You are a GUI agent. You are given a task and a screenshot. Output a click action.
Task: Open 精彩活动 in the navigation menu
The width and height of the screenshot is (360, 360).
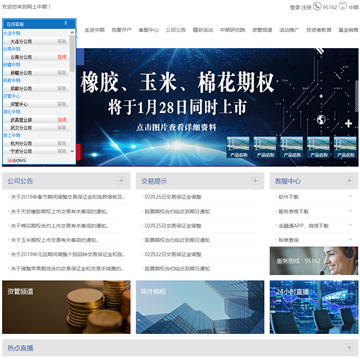pos(203,30)
